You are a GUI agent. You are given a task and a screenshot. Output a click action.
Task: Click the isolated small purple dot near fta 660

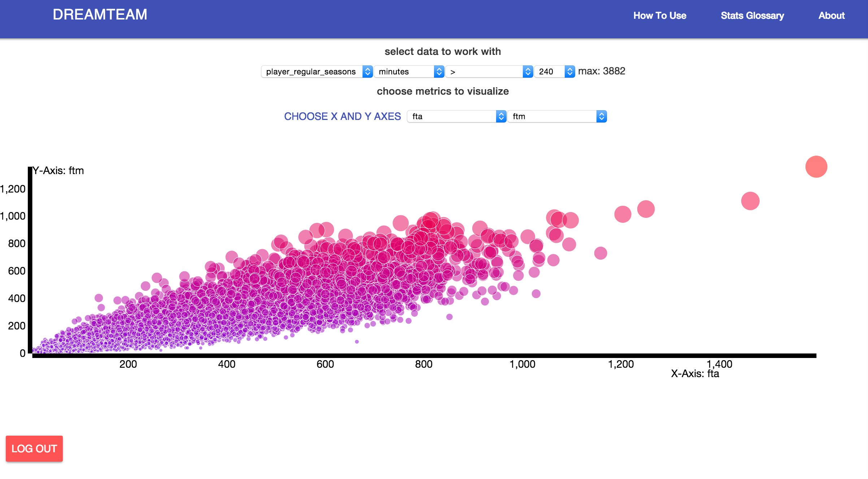point(357,342)
